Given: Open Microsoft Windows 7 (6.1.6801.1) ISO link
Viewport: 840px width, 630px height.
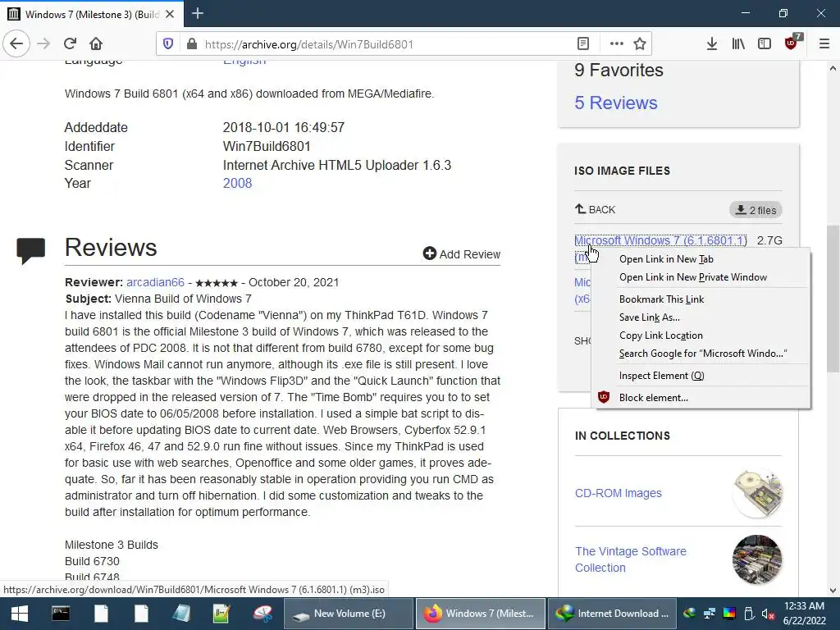Looking at the screenshot, I should click(x=660, y=240).
